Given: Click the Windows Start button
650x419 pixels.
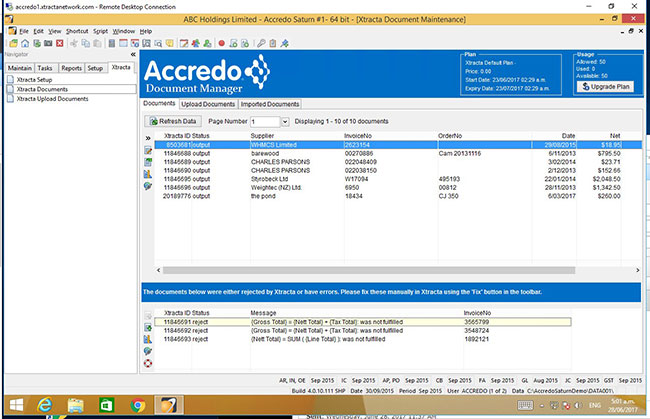Looking at the screenshot, I should (16, 405).
